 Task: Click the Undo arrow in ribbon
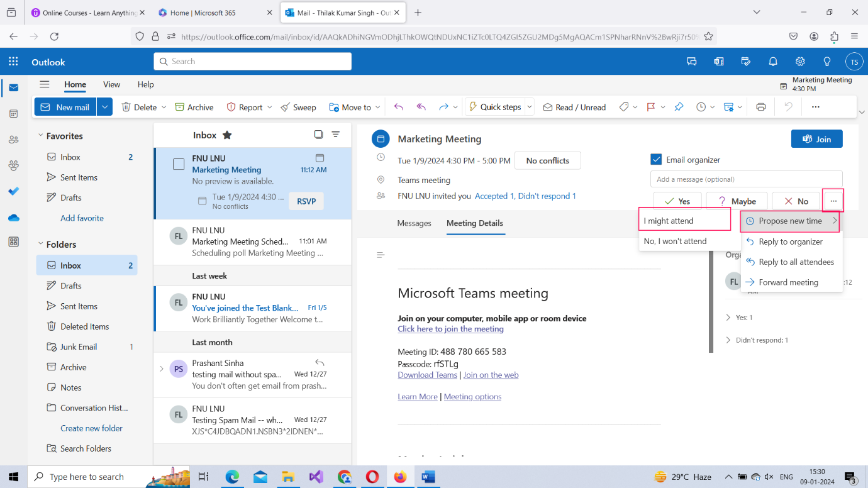pyautogui.click(x=788, y=107)
